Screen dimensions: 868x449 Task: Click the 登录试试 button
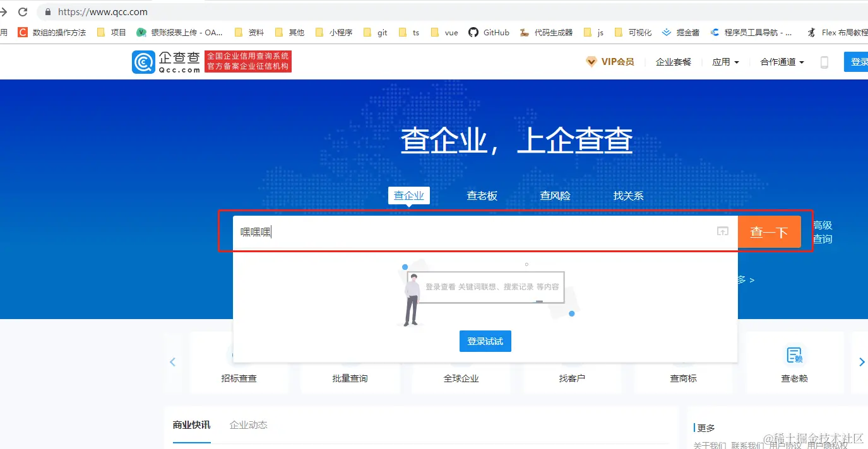[x=485, y=341]
